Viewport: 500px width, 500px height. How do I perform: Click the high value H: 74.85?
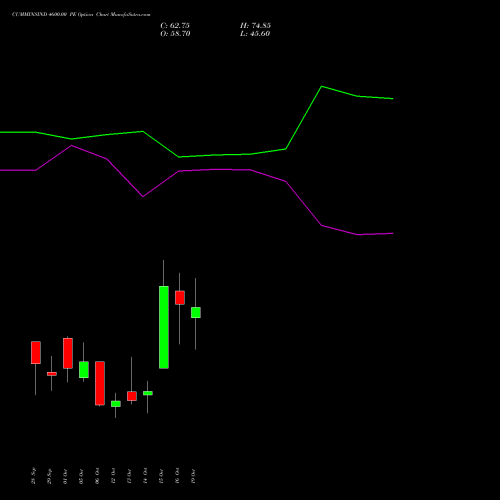(x=255, y=26)
